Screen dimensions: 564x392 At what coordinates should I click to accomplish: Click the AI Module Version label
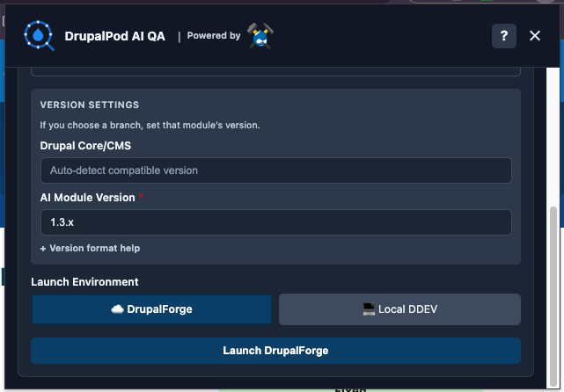tap(87, 198)
